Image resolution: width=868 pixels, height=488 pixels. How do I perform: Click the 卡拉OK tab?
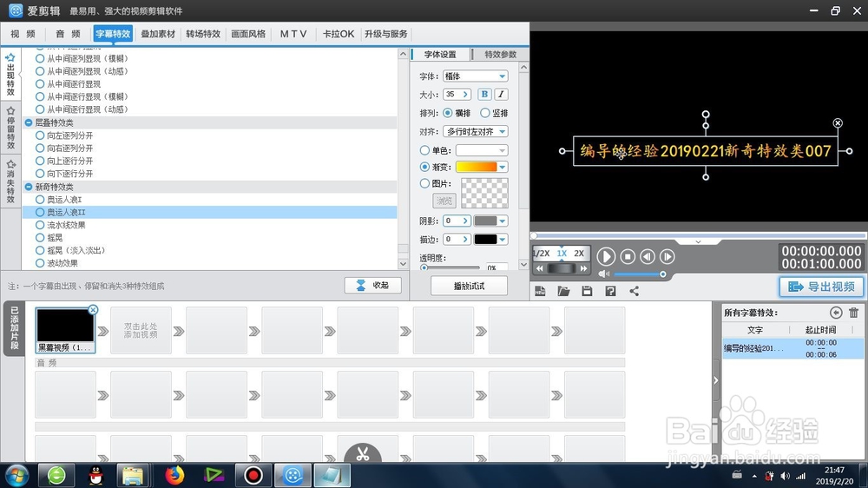[339, 34]
